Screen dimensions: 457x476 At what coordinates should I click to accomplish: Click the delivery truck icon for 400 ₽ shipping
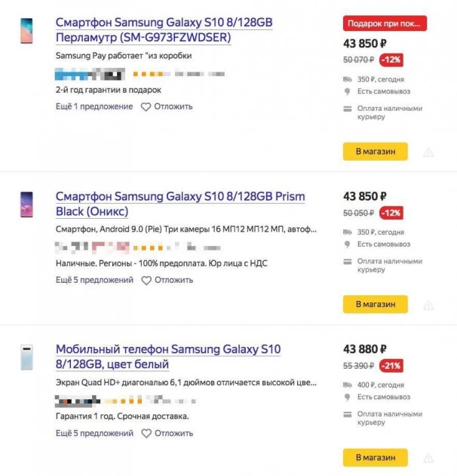click(348, 385)
